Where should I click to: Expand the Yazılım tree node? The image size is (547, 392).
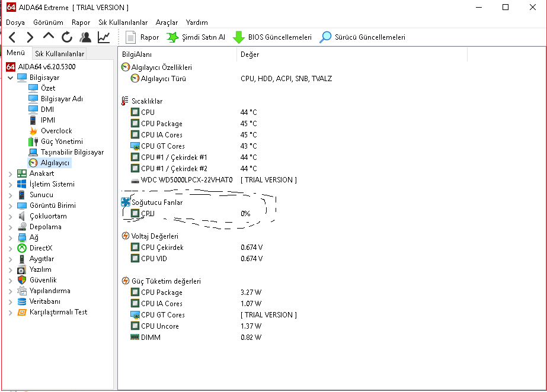[x=11, y=269]
